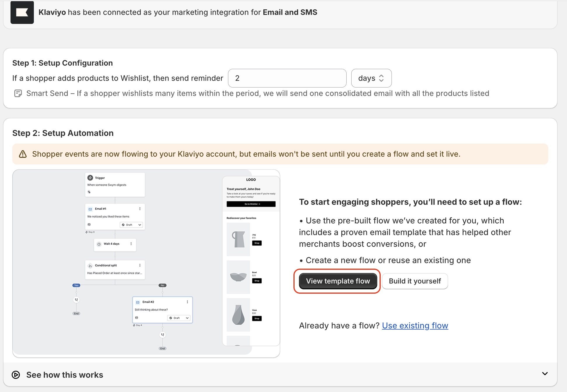Open the Use existing flow link
This screenshot has width=567, height=392.
(415, 325)
